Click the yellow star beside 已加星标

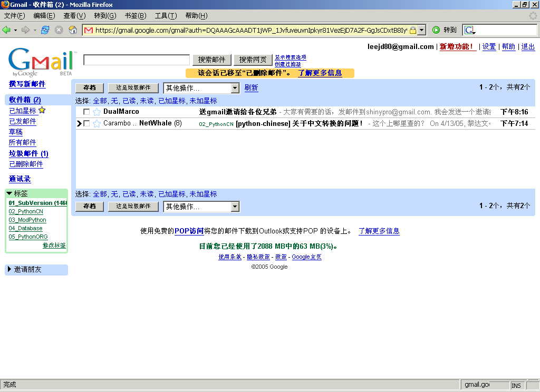pos(42,110)
